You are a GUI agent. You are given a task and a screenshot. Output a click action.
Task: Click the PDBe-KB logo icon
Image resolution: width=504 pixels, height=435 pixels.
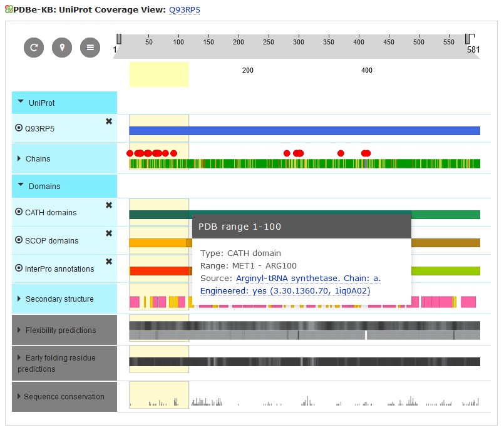click(8, 10)
